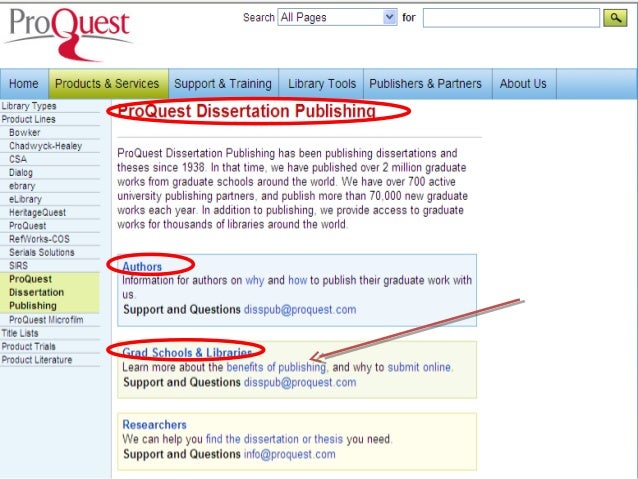Select ProQuest Microfilm in sidebar
The height and width of the screenshot is (479, 638).
click(46, 320)
